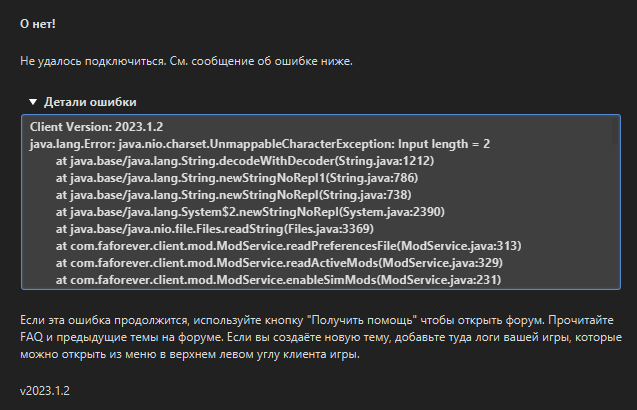This screenshot has height=410, width=637.
Task: Click the ModService.readPreferencesFile stack line
Action: tap(288, 246)
